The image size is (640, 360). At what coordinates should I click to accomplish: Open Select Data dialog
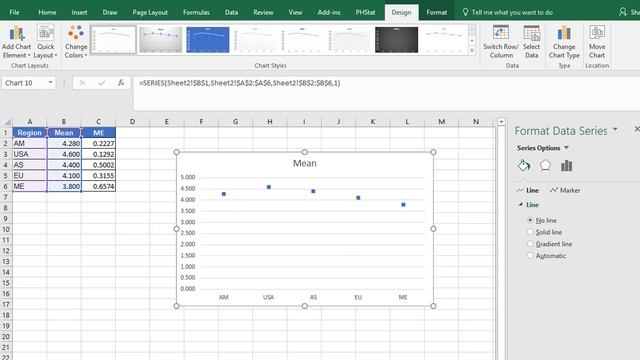point(531,42)
